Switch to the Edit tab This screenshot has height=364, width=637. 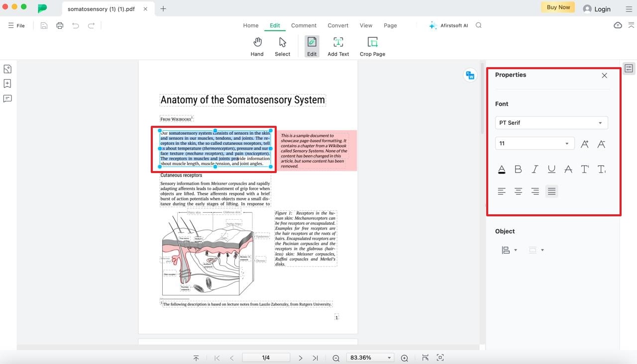click(x=275, y=25)
